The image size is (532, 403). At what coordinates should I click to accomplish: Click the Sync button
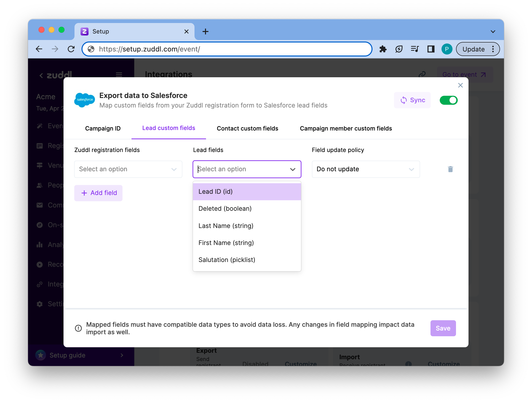click(412, 100)
